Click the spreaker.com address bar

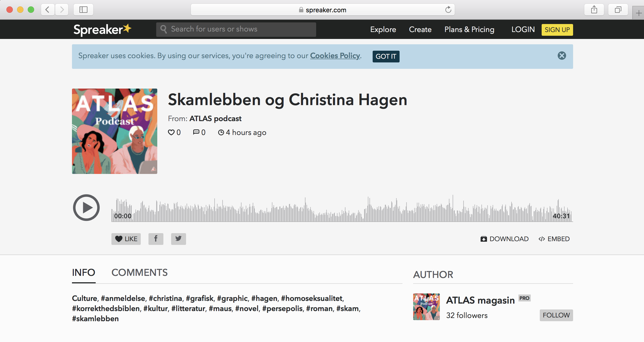click(323, 10)
